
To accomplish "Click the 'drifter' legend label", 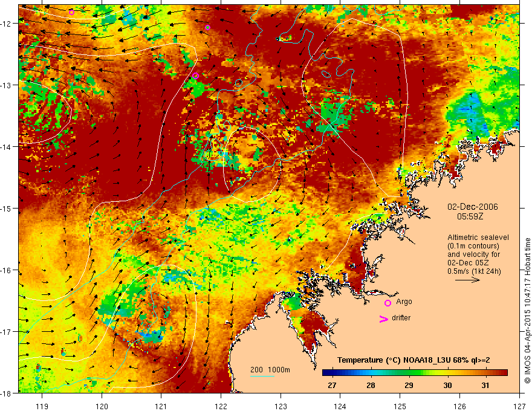I will 401,318.
